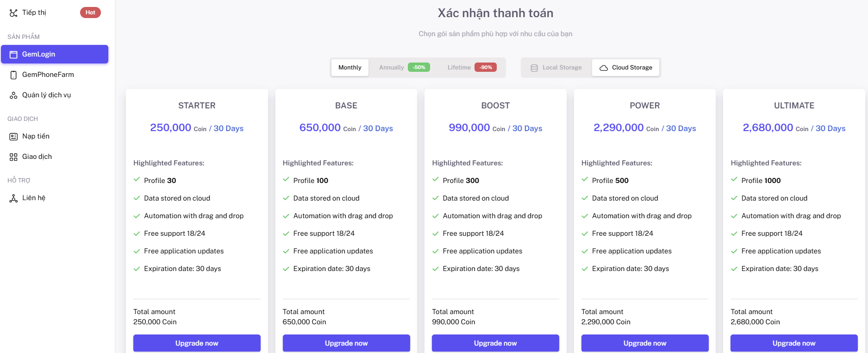Viewport: 868px width, 353px height.
Task: Click the red Hot badge
Action: point(90,13)
